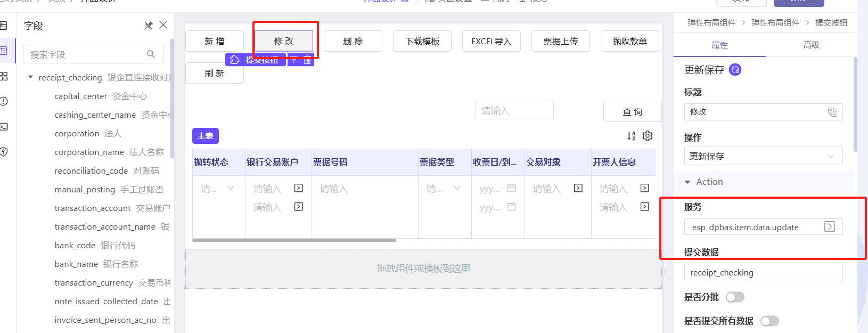The image size is (868, 333).
Task: Click 提交按钮 breadcrumb item
Action: click(x=831, y=23)
